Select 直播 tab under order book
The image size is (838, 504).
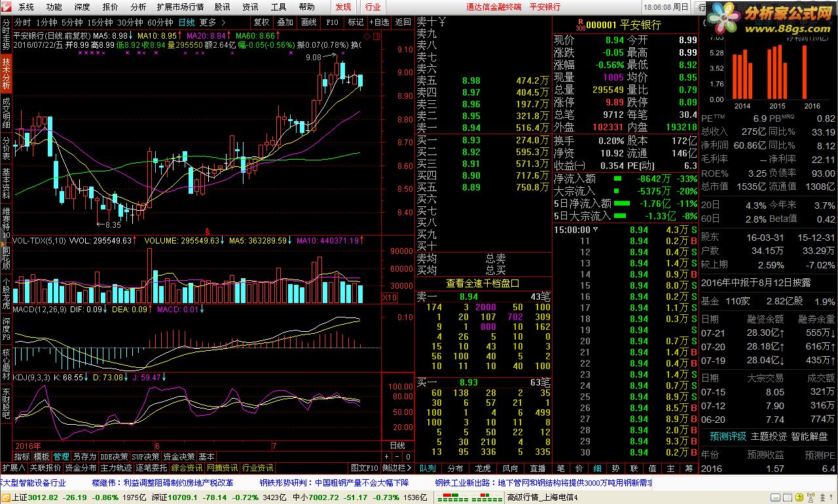click(537, 469)
